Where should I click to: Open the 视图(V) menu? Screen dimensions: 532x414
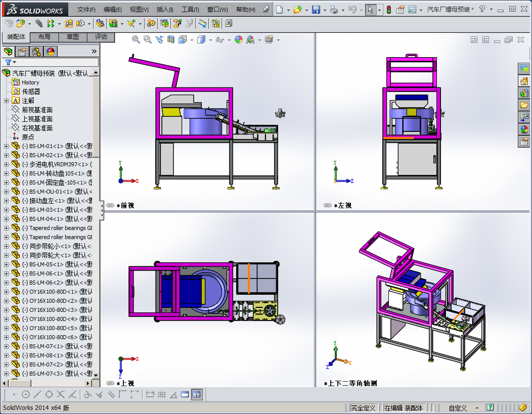click(139, 10)
